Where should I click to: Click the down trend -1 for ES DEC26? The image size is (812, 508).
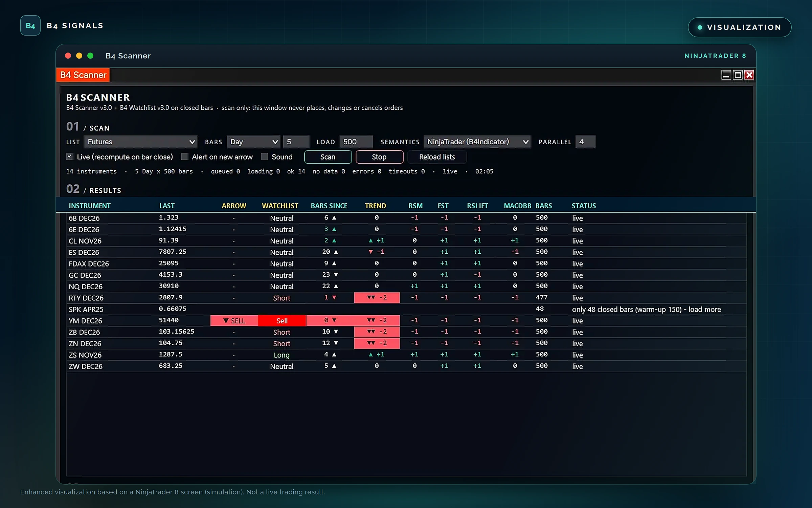[x=376, y=252]
